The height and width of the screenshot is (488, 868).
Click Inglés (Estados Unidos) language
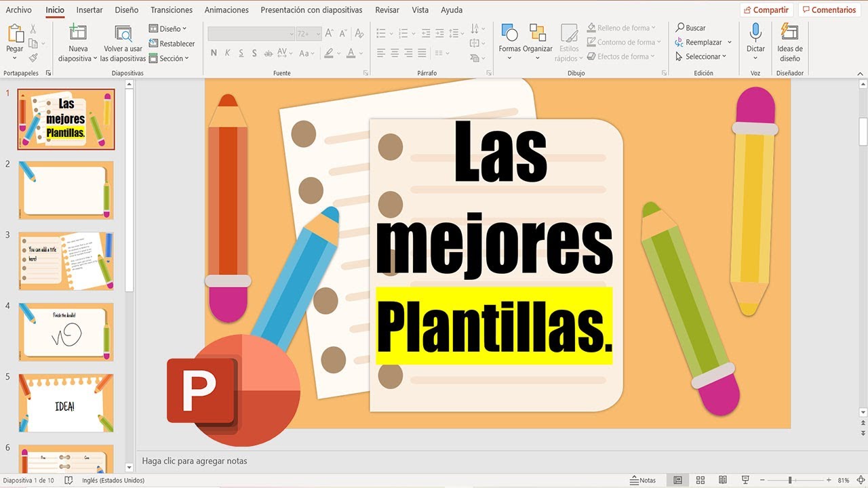[113, 481]
